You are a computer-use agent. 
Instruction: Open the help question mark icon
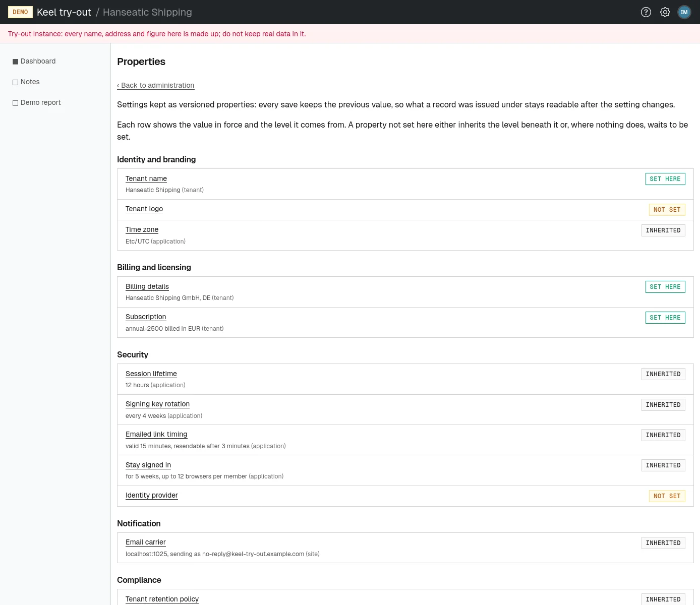click(646, 12)
